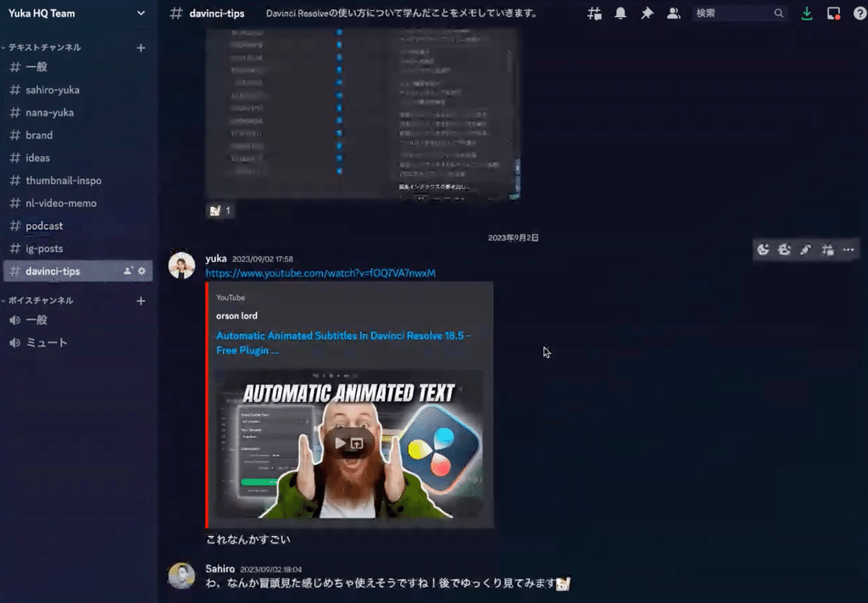Image resolution: width=868 pixels, height=603 pixels.
Task: Open the nl-video-memo channel
Action: point(77,204)
